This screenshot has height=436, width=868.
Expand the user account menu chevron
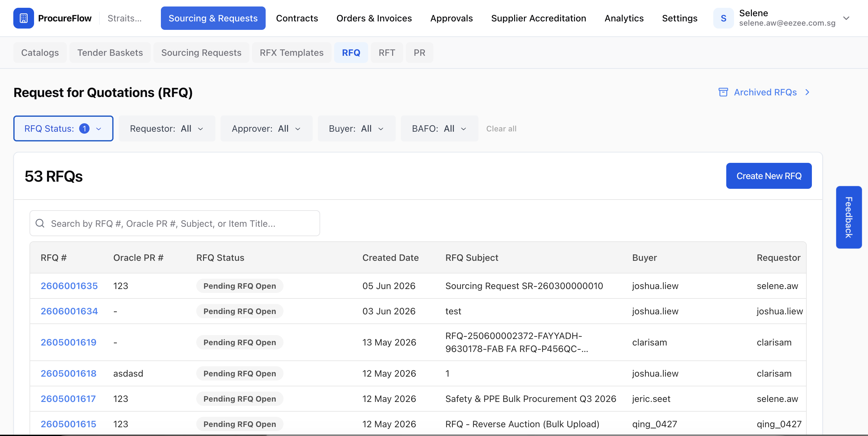847,18
